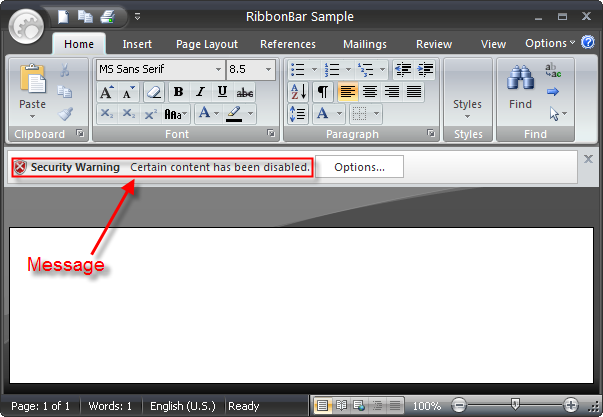Close the security warning message bar

pyautogui.click(x=588, y=159)
